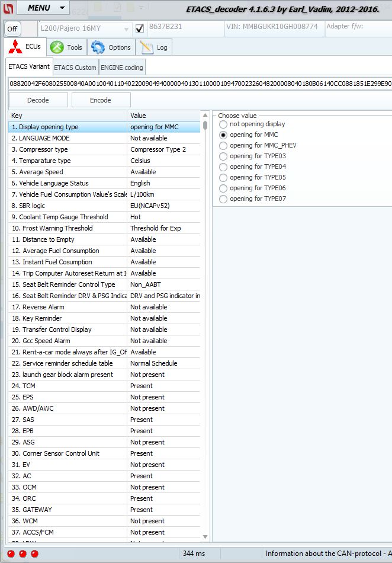The width and height of the screenshot is (392, 563).
Task: Open the ECUs tab with Mitsubishi icon
Action: point(24,47)
